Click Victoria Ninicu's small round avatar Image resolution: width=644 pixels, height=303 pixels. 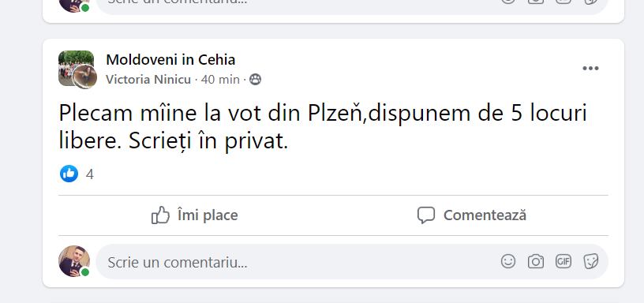coord(85,77)
